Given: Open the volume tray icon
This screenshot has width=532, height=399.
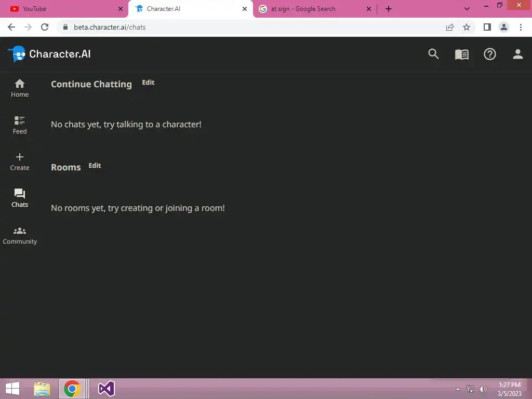Looking at the screenshot, I should pos(483,389).
